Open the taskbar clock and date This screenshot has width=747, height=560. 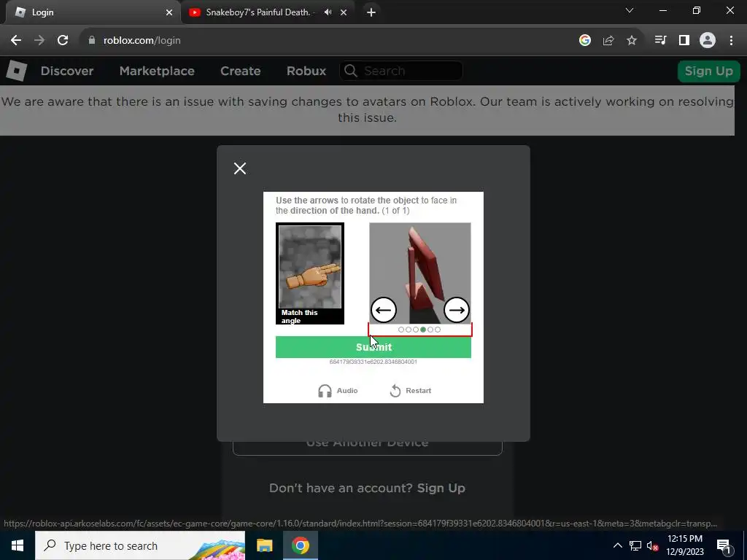coord(685,545)
